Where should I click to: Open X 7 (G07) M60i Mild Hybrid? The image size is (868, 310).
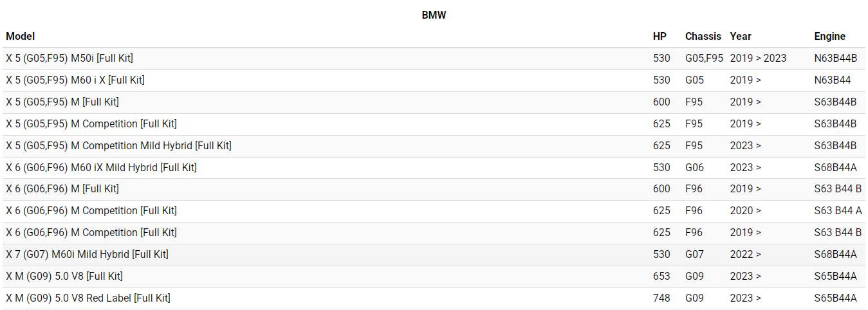[87, 255]
